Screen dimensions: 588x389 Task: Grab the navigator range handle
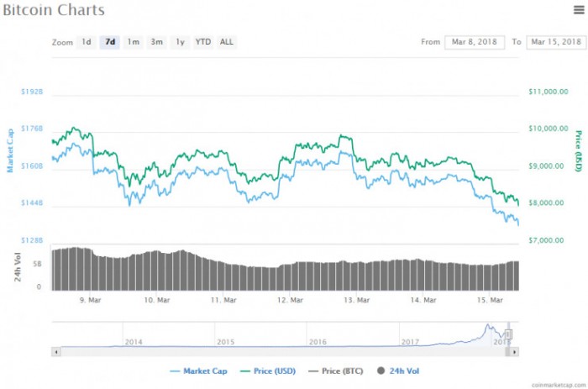[x=508, y=334]
